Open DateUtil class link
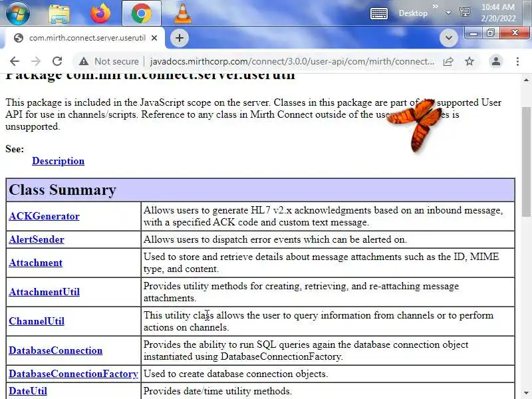532x399 pixels. 28,391
